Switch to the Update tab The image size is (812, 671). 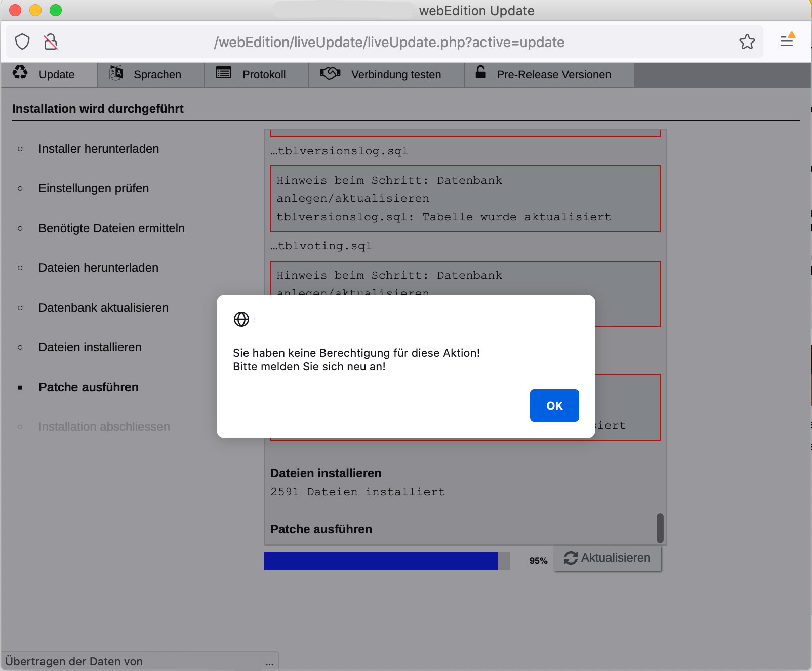[49, 74]
